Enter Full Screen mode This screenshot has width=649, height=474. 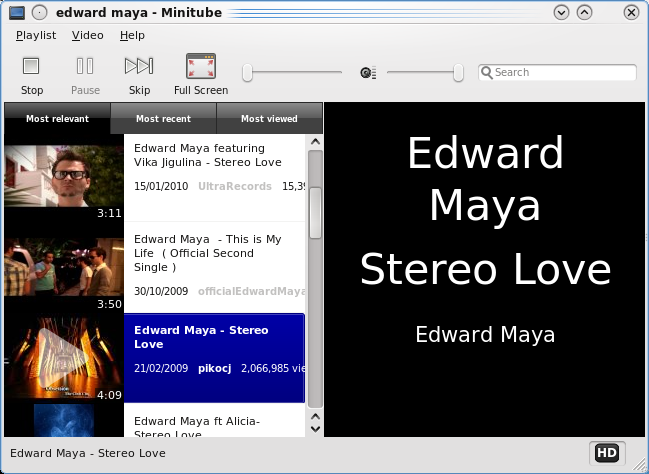[x=201, y=75]
